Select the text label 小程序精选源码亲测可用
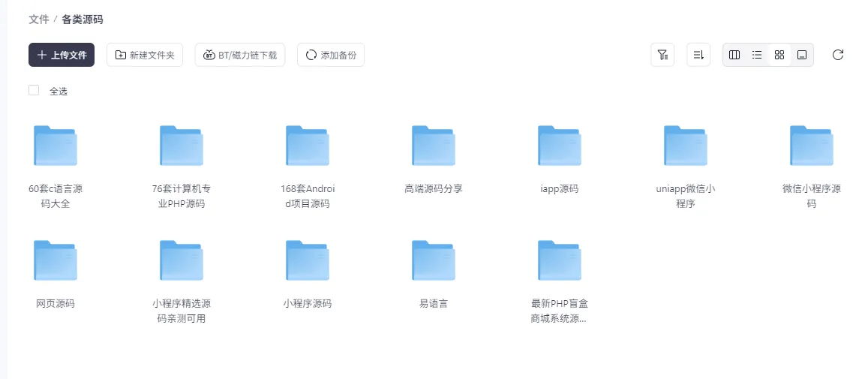The height and width of the screenshot is (379, 868). tap(182, 311)
